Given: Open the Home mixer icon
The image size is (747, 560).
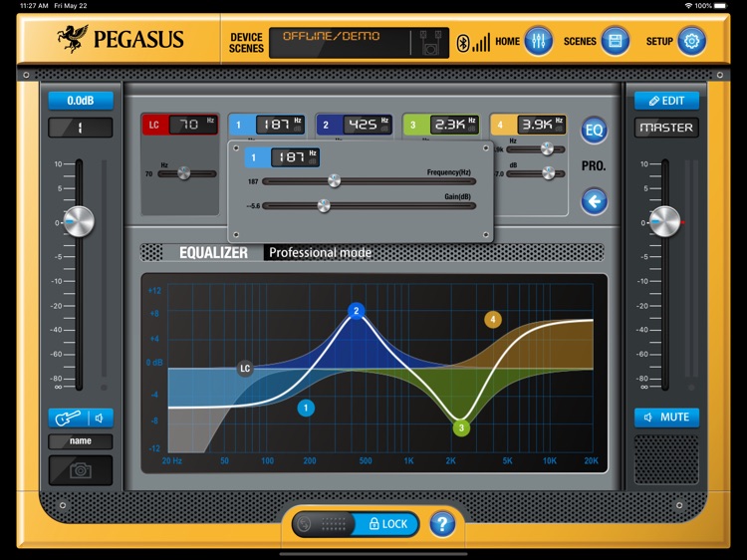Looking at the screenshot, I should point(538,42).
